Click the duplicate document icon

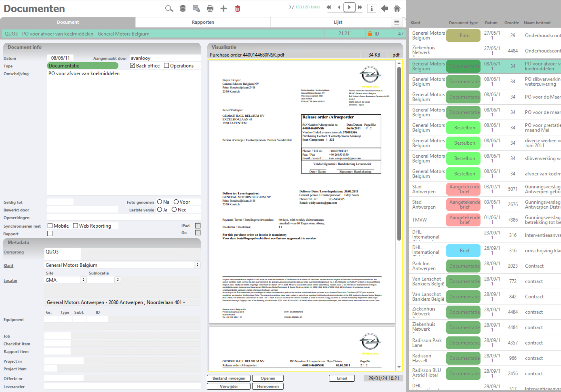[196, 9]
